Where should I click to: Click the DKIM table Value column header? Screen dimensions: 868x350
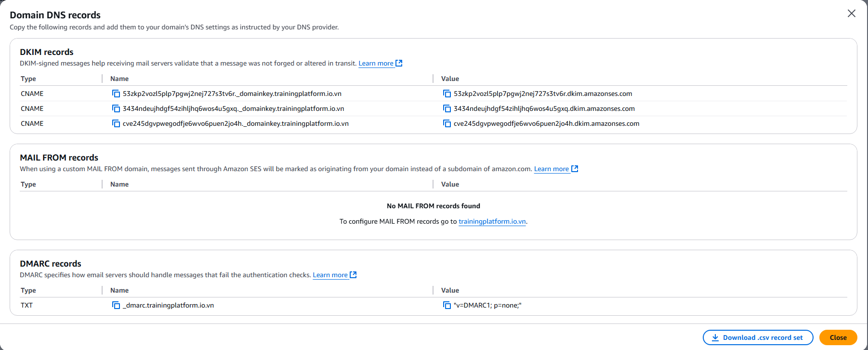tap(450, 79)
